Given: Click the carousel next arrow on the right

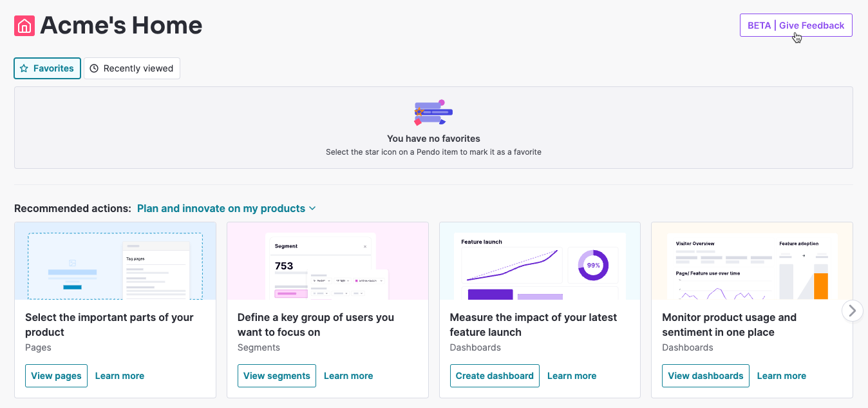Looking at the screenshot, I should pyautogui.click(x=853, y=310).
